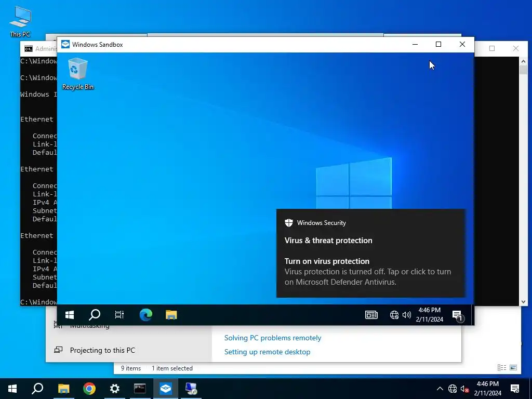Open the host Start menu
532x399 pixels.
pyautogui.click(x=12, y=389)
